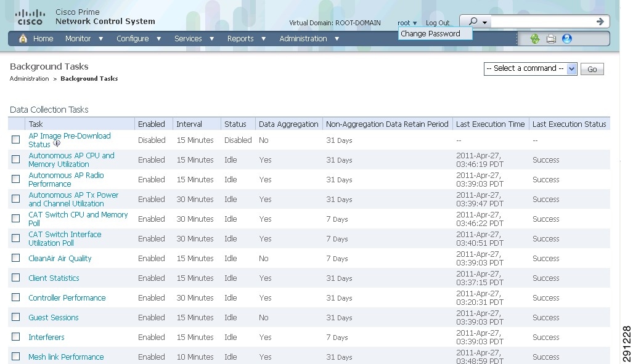Click the print icon in toolbar
The height and width of the screenshot is (364, 633).
coord(551,39)
